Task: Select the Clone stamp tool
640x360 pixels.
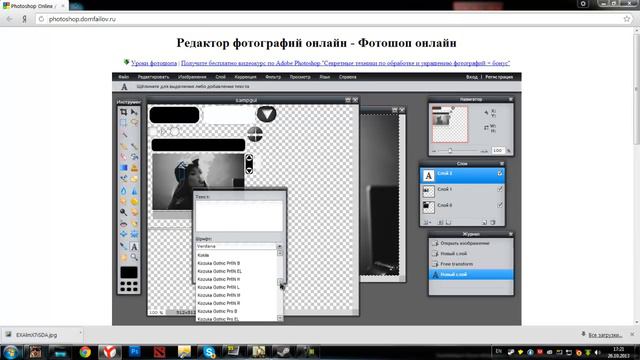Action: [x=134, y=168]
